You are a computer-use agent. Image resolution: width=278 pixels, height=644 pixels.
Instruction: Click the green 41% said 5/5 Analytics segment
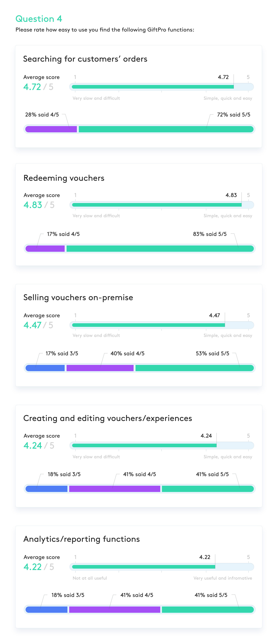click(208, 610)
